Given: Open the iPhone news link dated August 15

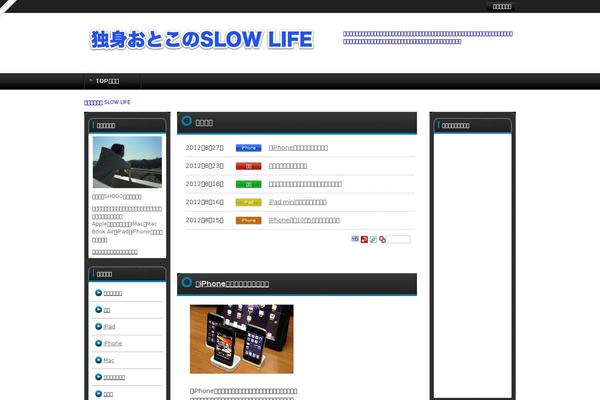Looking at the screenshot, I should pos(304,220).
